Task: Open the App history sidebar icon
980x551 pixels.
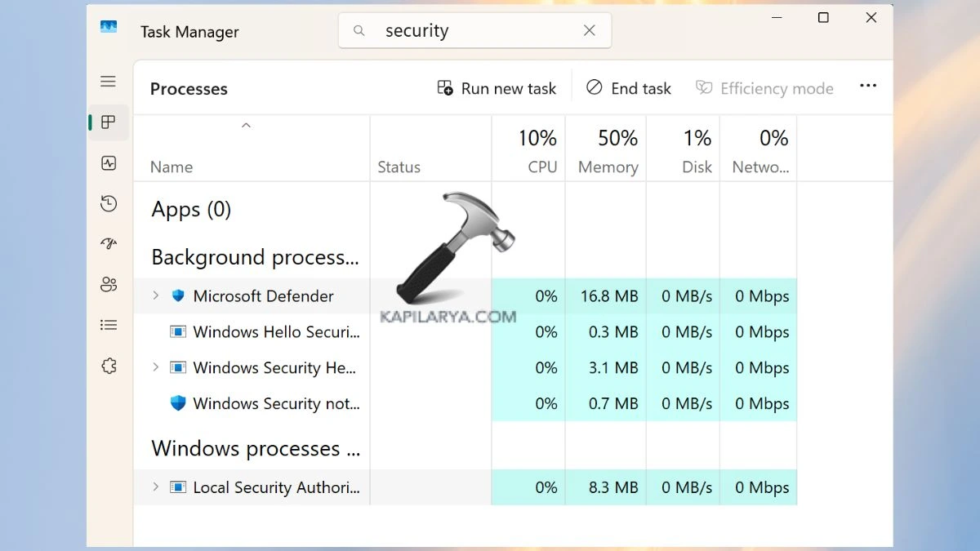Action: [109, 203]
